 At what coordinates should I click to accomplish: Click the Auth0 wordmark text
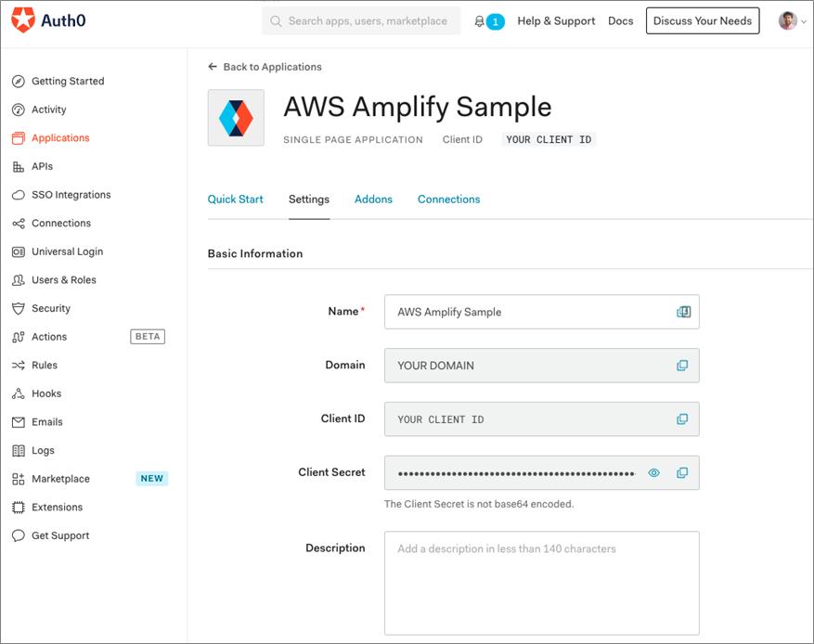click(x=63, y=20)
